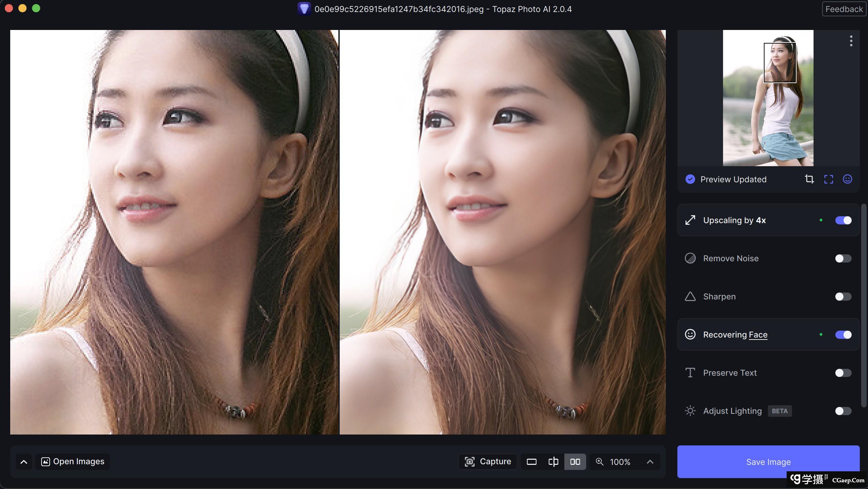Click the select subject frame icon
The image size is (868, 489).
pyautogui.click(x=829, y=179)
